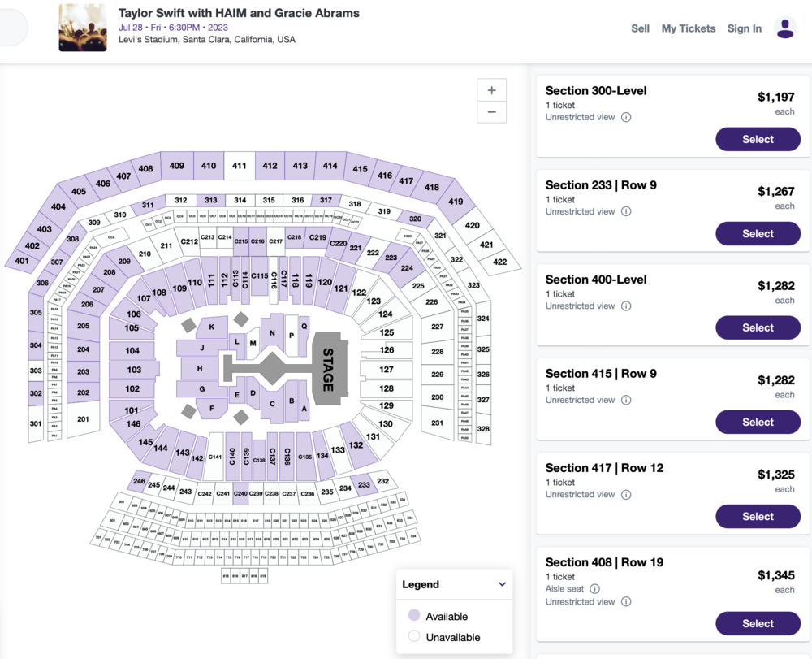Open unrestricted view details for Section 417
812x659 pixels.
(625, 494)
